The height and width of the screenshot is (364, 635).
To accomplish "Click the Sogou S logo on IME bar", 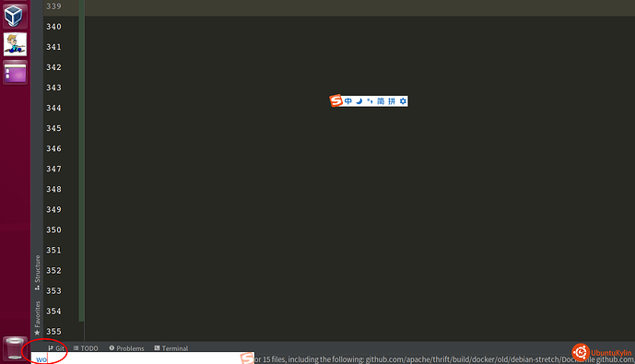I will [x=335, y=100].
